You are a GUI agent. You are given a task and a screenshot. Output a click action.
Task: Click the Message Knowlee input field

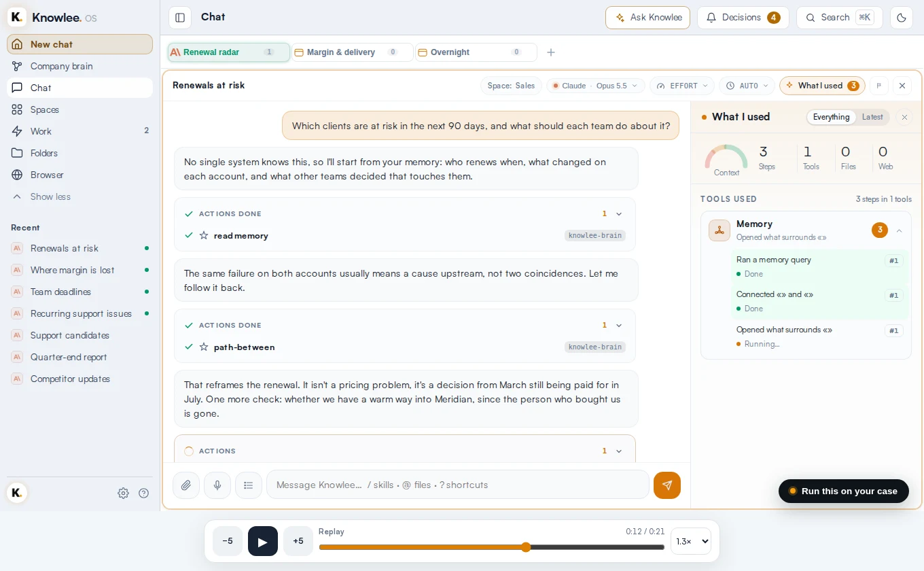pos(458,485)
